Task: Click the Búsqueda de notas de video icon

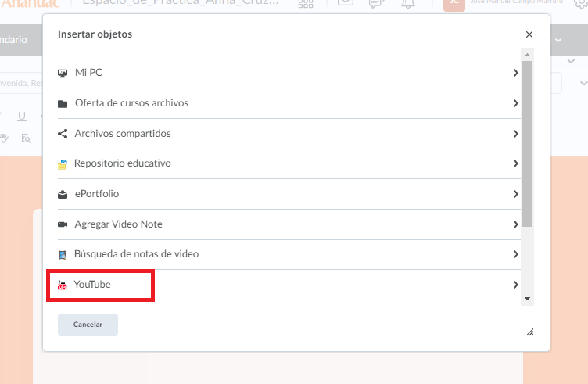Action: tap(63, 255)
